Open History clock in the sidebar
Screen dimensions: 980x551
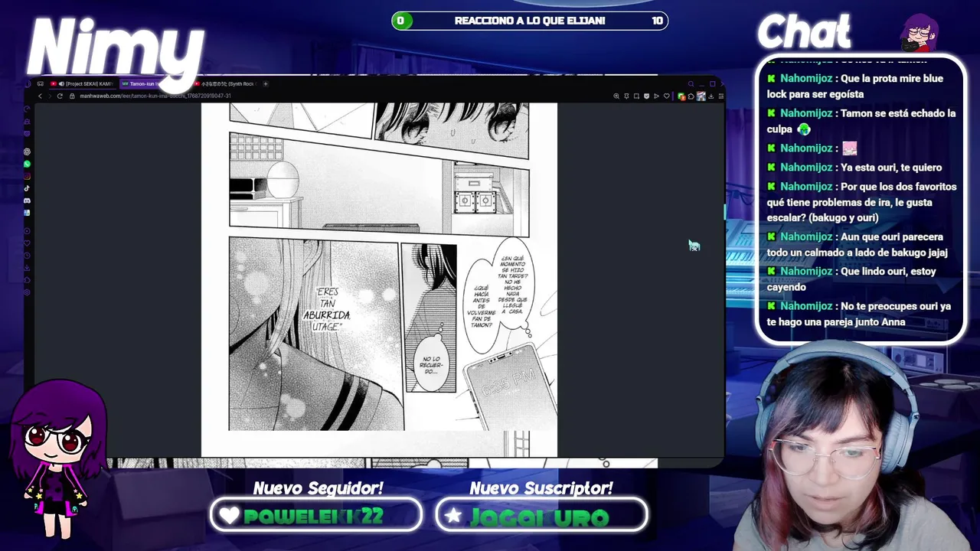[x=27, y=256]
